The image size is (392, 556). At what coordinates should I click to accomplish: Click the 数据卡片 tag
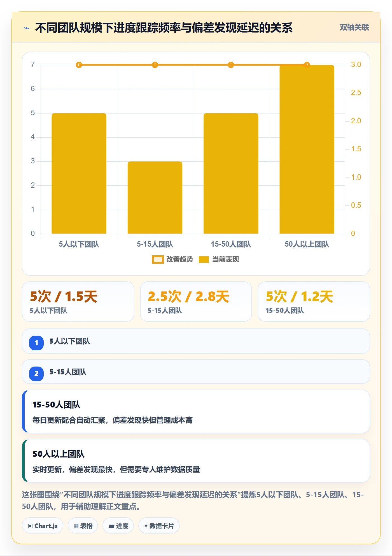159,526
